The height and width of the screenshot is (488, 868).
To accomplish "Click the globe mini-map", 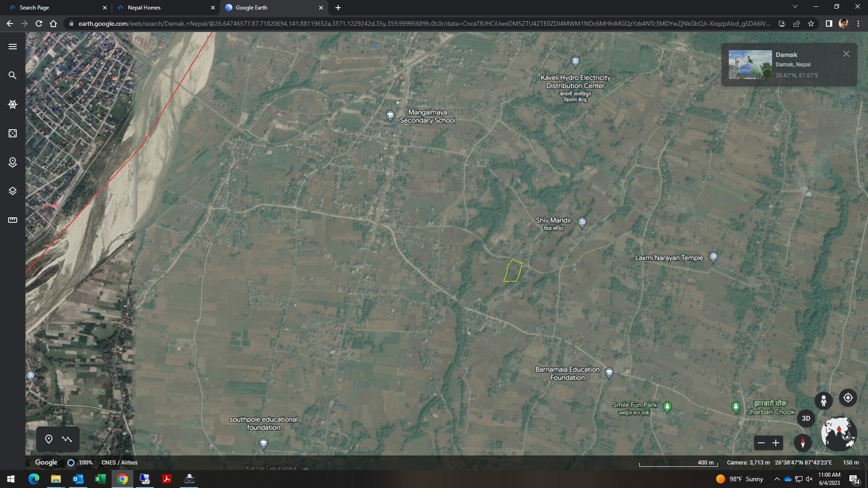I will [839, 434].
